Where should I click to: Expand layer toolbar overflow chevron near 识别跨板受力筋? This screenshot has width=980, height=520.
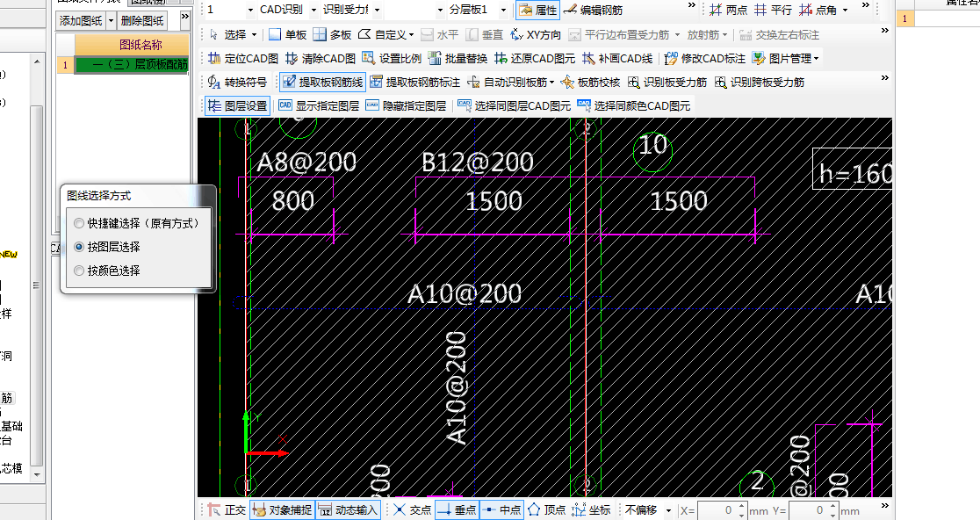[x=884, y=78]
